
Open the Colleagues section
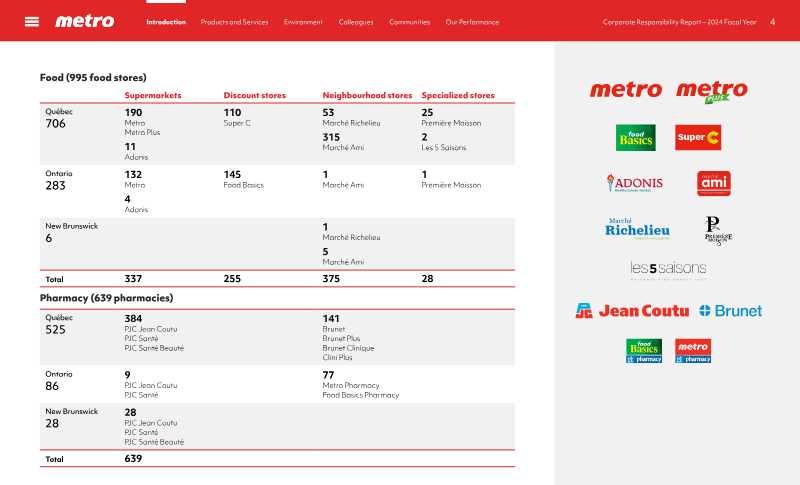[x=356, y=22]
